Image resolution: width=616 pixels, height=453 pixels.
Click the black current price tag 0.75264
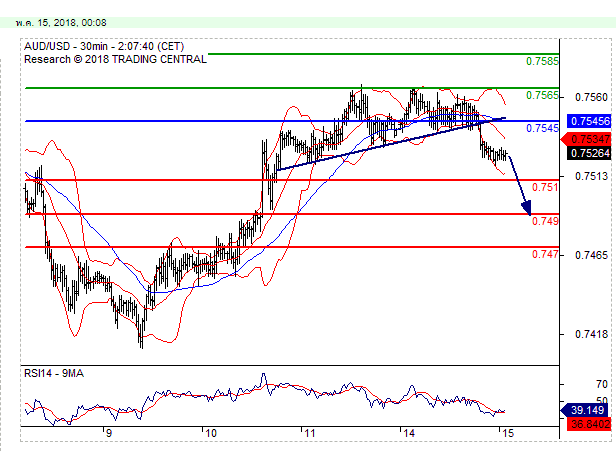[589, 153]
